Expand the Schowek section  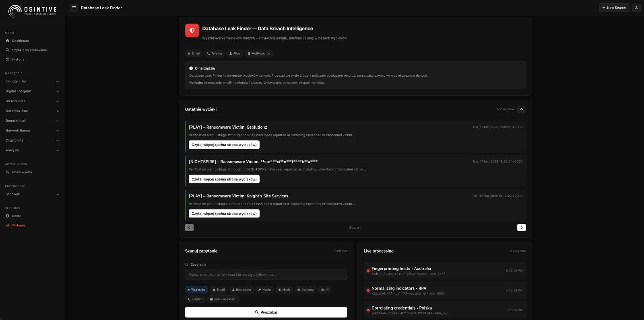(x=32, y=194)
